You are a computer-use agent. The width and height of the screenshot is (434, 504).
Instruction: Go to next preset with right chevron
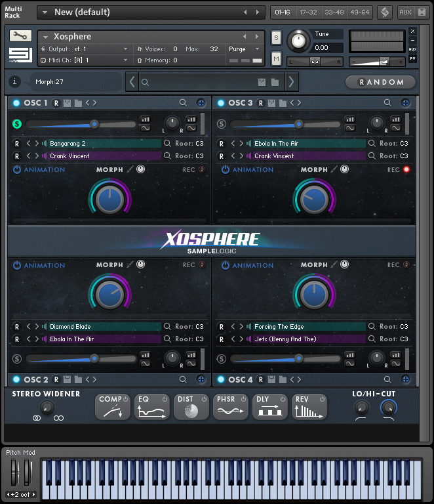[x=291, y=82]
